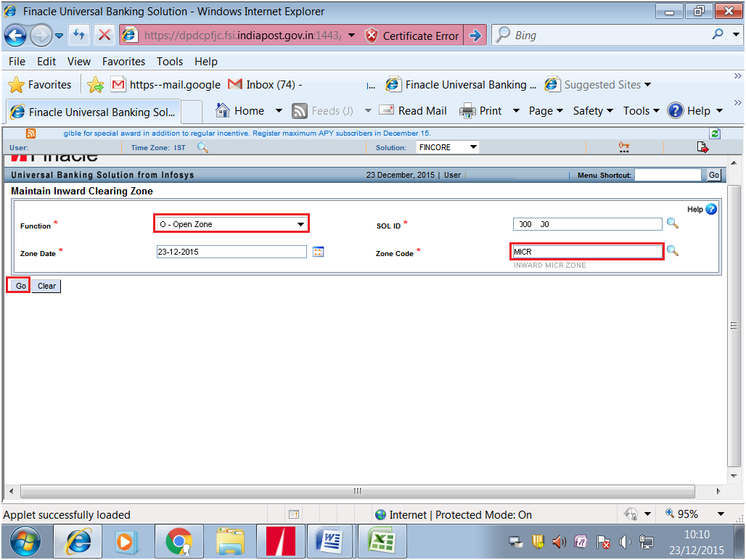Open Finacle Help via blue question icon
Viewport: 746px width, 560px height.
[x=710, y=209]
